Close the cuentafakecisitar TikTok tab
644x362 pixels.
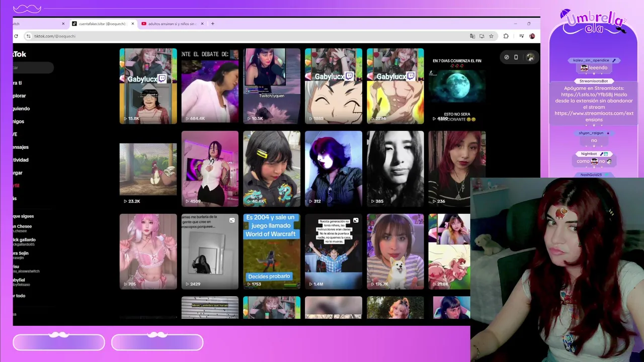[133, 24]
